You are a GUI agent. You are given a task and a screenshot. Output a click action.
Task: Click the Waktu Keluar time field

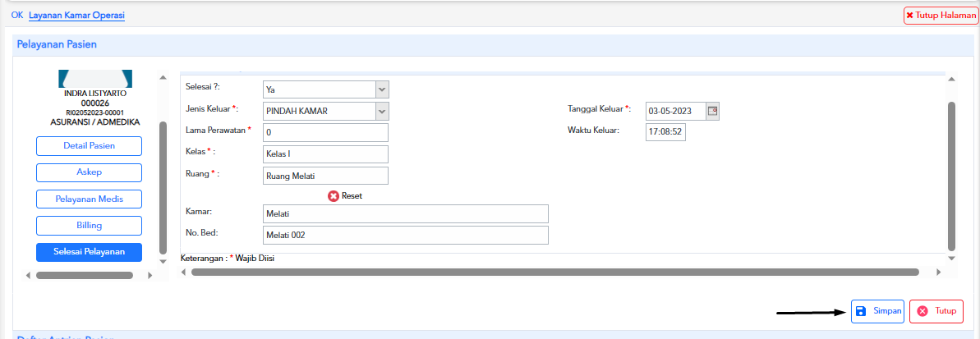665,131
